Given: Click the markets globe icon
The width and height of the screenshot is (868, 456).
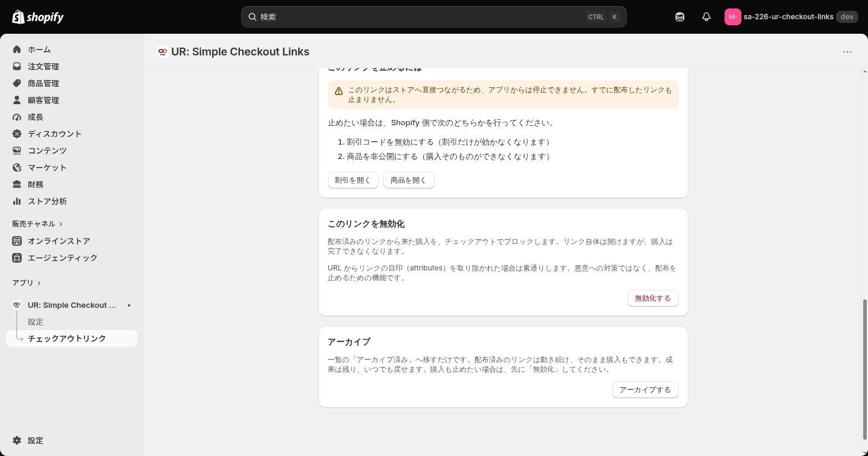Looking at the screenshot, I should [17, 167].
